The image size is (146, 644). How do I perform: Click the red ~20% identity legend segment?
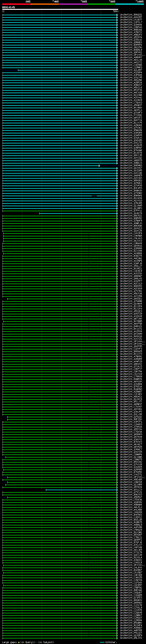(x=16, y=4)
